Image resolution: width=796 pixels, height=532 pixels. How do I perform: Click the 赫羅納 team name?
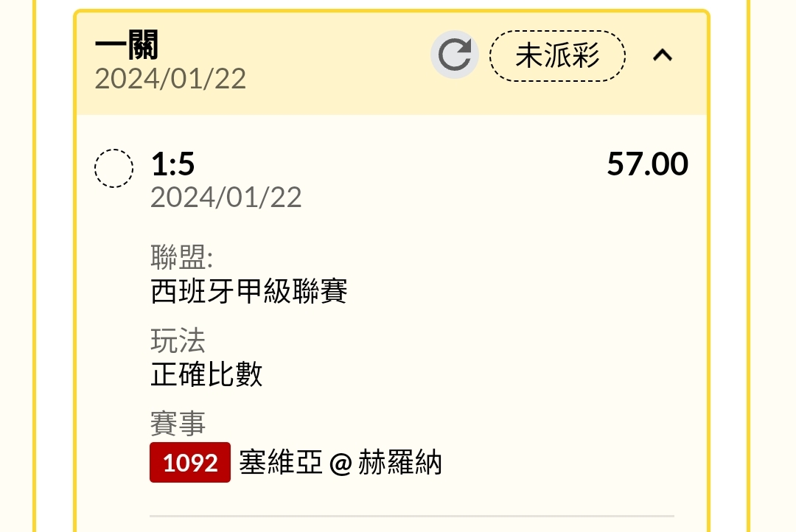click(399, 463)
